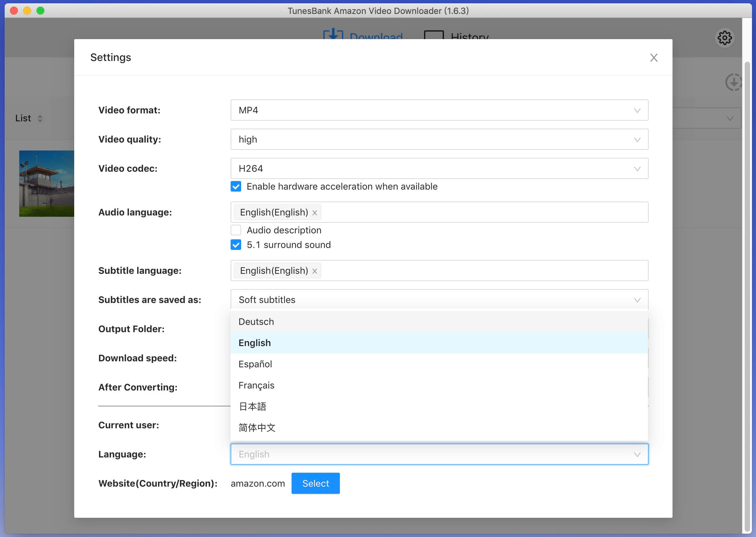756x537 pixels.
Task: Pick 日本語 from the language list
Action: [439, 406]
